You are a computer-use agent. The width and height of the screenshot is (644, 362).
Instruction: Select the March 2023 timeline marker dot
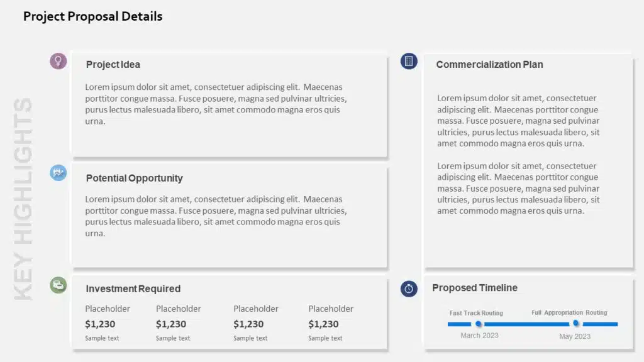click(x=479, y=324)
